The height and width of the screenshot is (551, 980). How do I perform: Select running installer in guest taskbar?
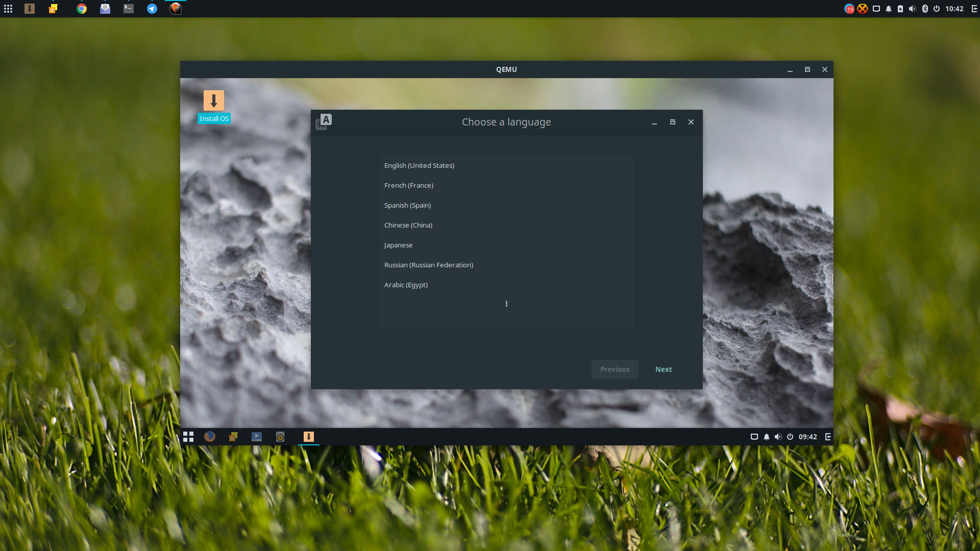point(309,437)
